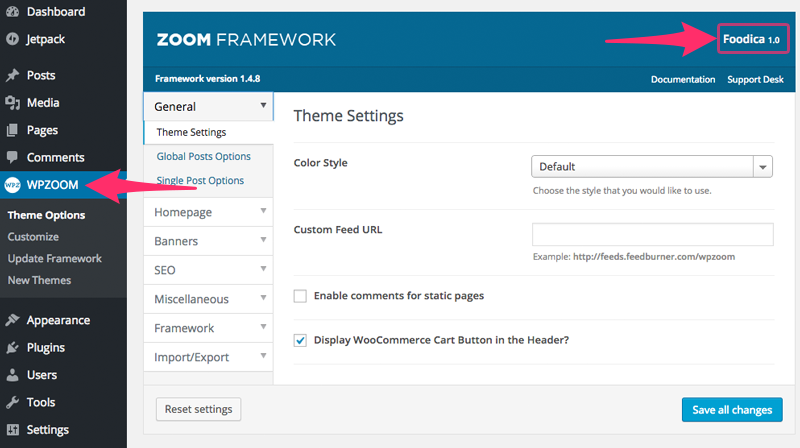Open the Color Style dropdown
Viewport: 800px width, 448px height.
click(x=652, y=166)
